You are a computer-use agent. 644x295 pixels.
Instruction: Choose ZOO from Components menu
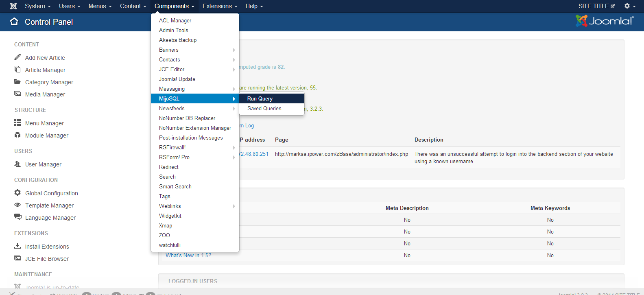tap(195, 235)
